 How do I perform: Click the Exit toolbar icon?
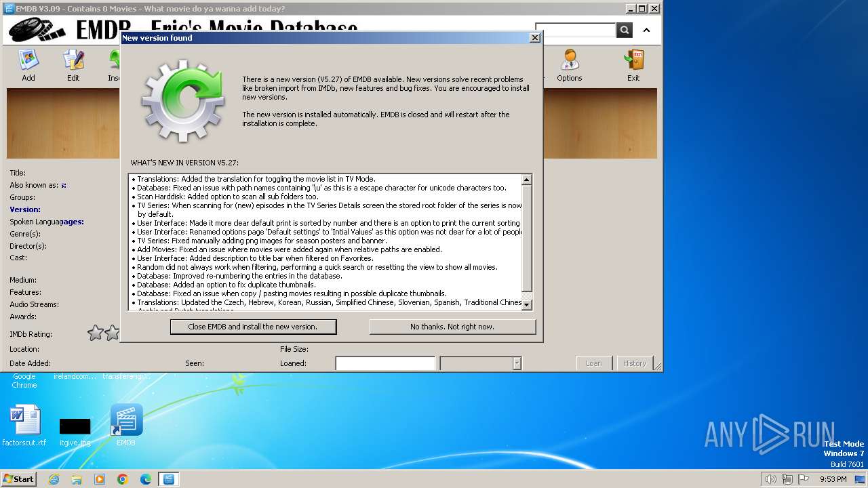(x=633, y=65)
